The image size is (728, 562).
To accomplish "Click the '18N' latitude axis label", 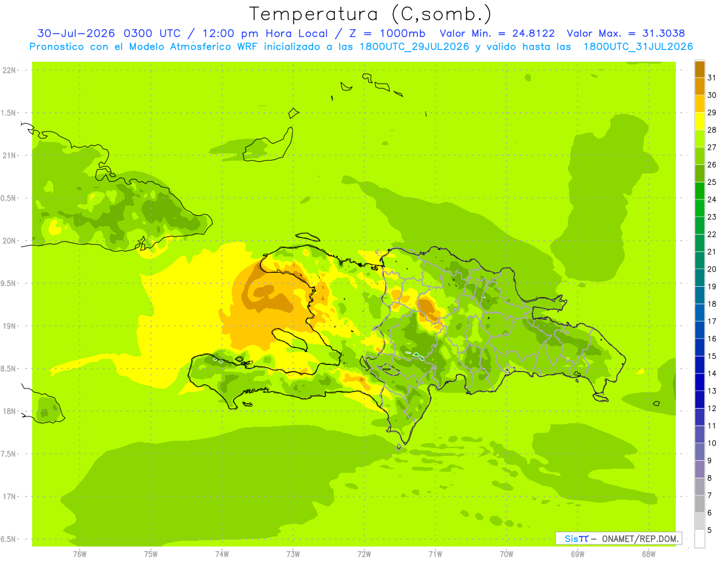I will tap(9, 412).
